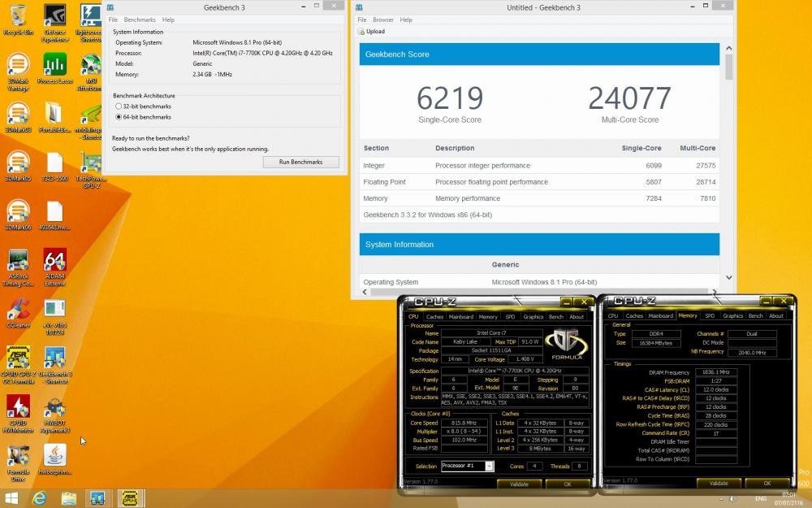The width and height of the screenshot is (812, 508).
Task: Launch TechPowerUp GPU-Z desktop icon
Action: tap(91, 170)
